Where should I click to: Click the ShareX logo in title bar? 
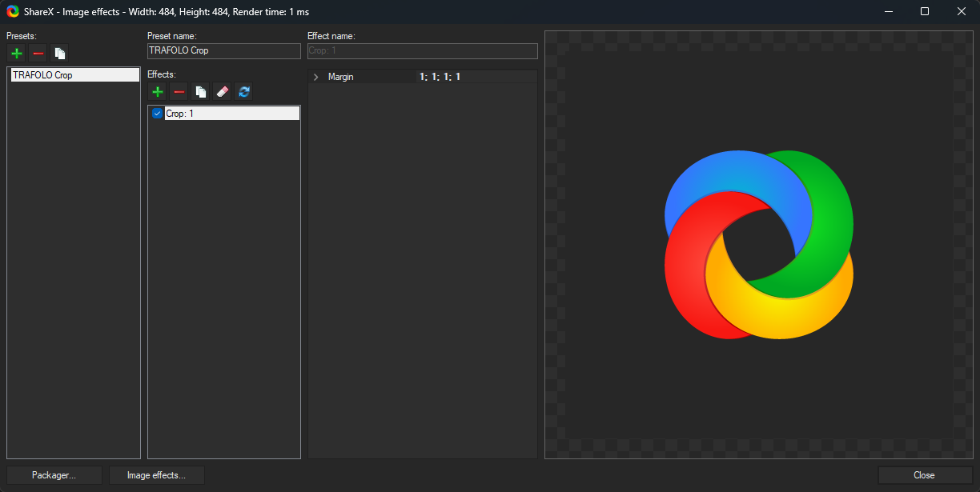tap(13, 11)
